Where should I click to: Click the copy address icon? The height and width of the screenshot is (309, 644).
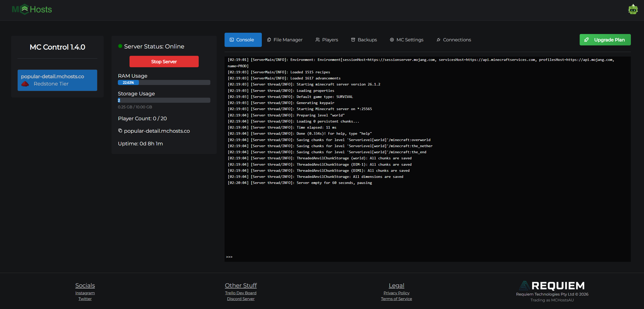(x=120, y=131)
